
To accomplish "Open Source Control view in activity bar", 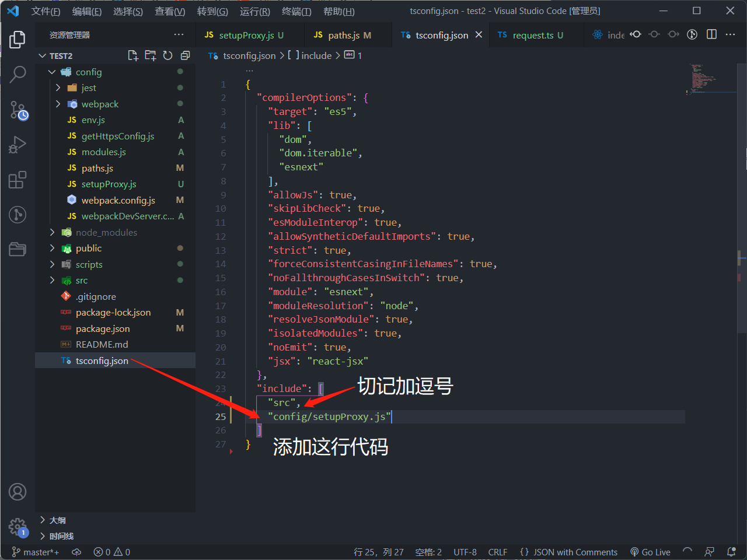I will 18,110.
